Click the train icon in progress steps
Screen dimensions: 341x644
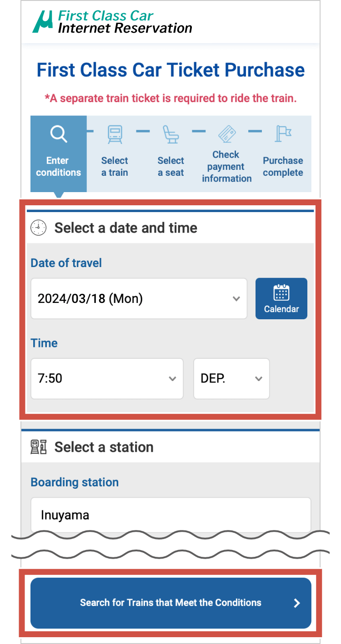pyautogui.click(x=115, y=134)
